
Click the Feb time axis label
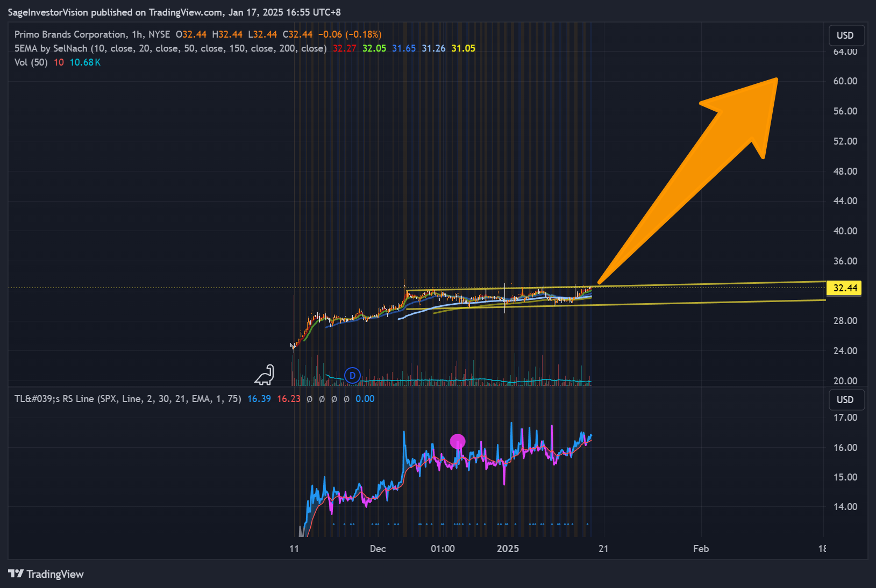coord(701,549)
